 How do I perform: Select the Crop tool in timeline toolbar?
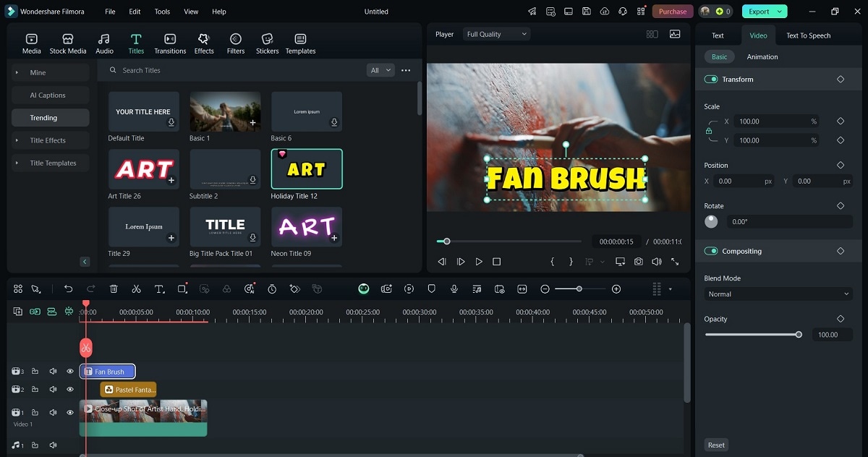[182, 289]
